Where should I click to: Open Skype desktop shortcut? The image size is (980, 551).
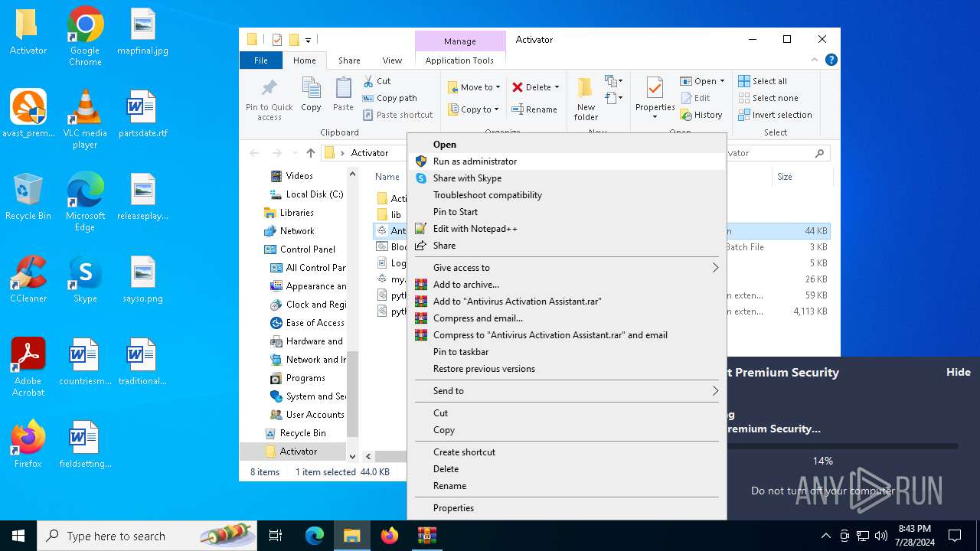85,279
